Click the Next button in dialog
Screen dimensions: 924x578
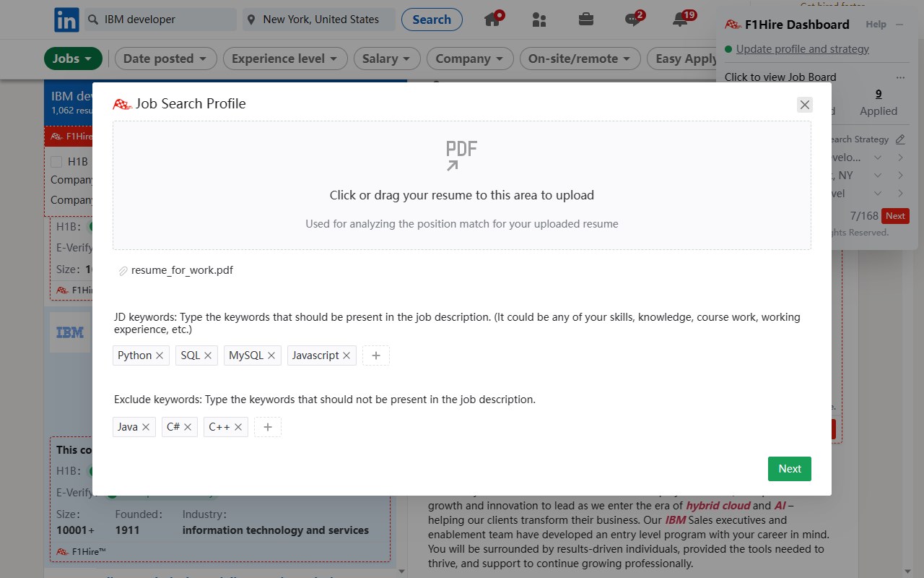790,469
